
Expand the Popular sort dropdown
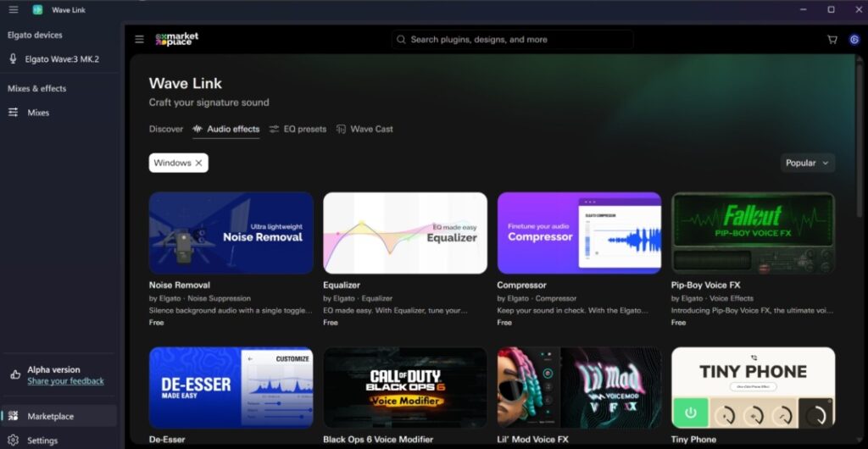[x=808, y=163]
